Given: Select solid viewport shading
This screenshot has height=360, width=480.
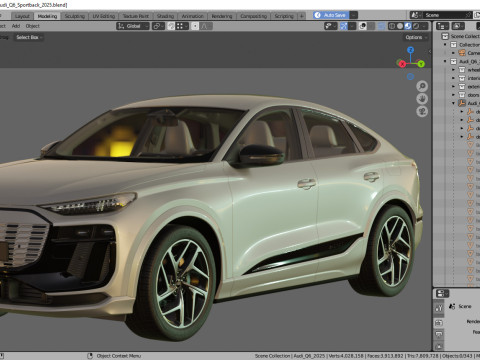Looking at the screenshot, I should (400, 26).
